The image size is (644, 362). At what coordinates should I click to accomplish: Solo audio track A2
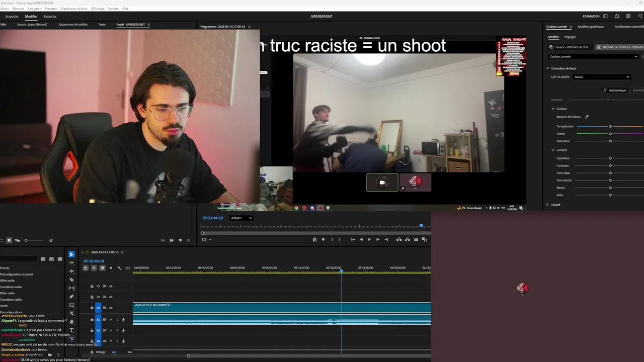(117, 330)
